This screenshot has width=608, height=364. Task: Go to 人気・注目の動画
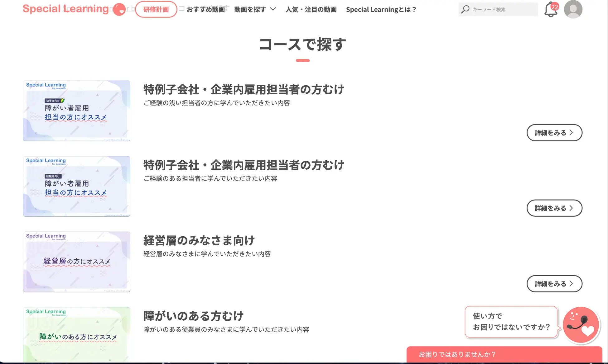311,9
